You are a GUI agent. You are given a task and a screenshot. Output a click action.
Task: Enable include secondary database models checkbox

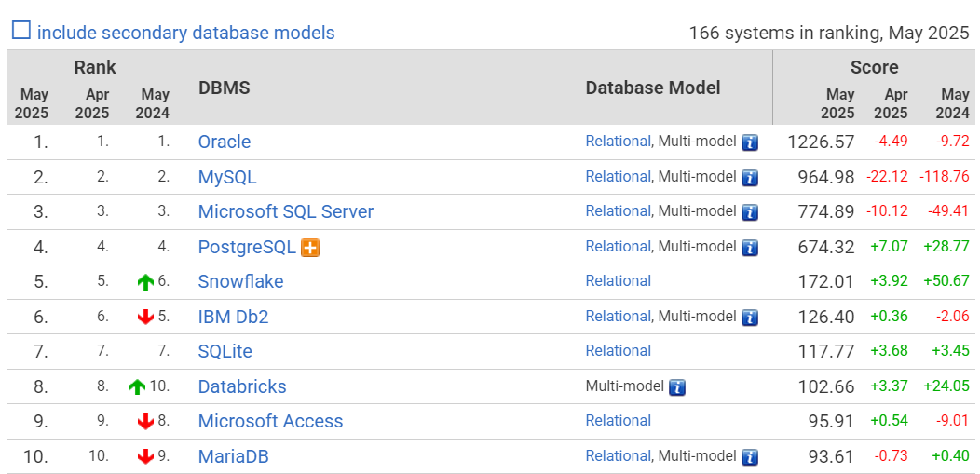tap(20, 31)
